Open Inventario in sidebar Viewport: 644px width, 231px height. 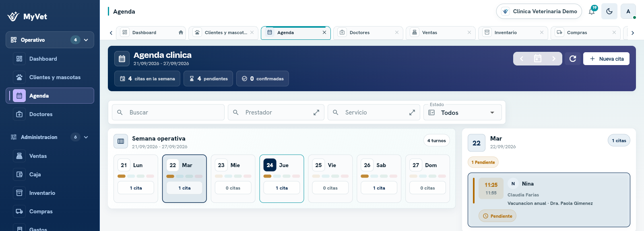(x=50, y=193)
